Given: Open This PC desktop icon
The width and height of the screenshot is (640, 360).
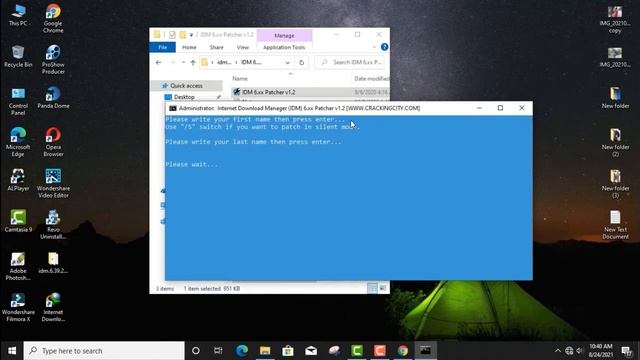Looking at the screenshot, I should [x=18, y=15].
